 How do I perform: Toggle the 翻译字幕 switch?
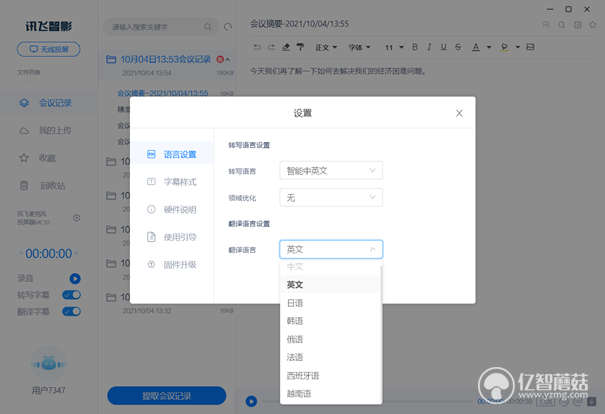(x=71, y=311)
